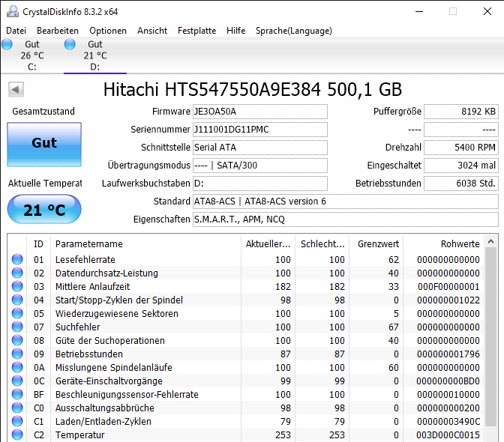Click status icon of Start/Stopp-Zyklen der Spindel
Image resolution: width=504 pixels, height=442 pixels.
point(17,300)
